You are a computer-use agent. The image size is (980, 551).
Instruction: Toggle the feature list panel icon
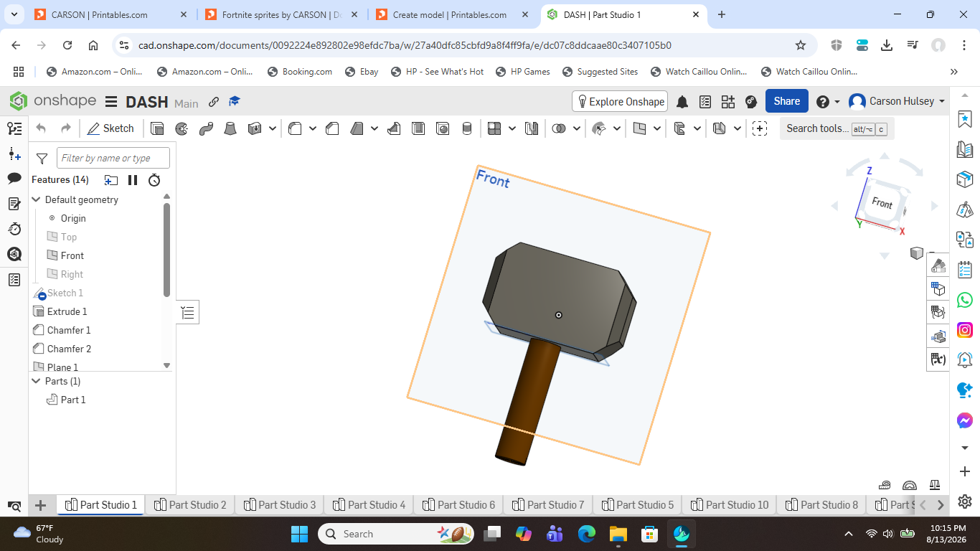pos(14,128)
